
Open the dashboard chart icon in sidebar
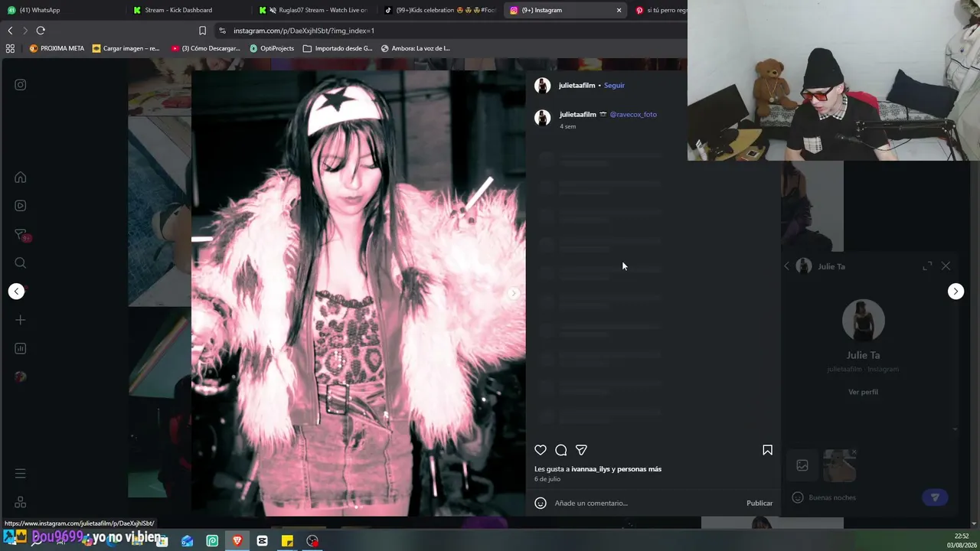click(x=21, y=349)
